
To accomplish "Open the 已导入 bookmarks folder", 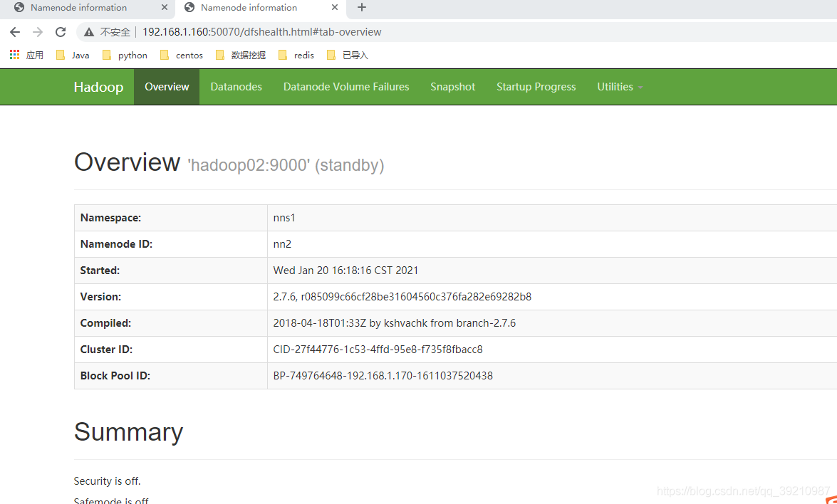I will (347, 55).
